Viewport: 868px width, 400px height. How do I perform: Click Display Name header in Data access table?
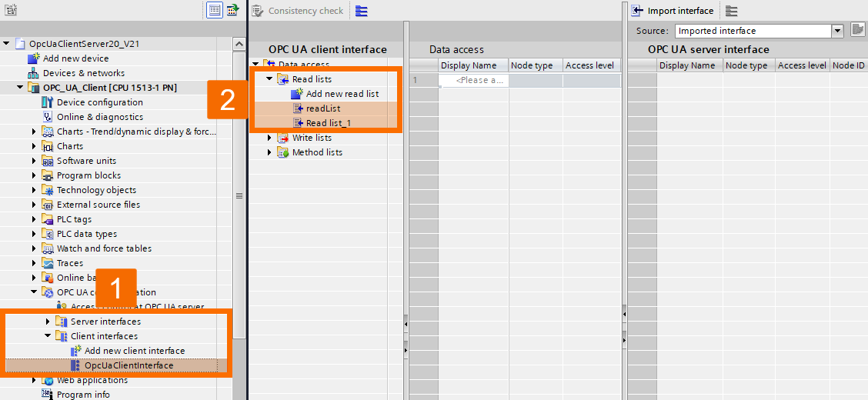pyautogui.click(x=474, y=65)
